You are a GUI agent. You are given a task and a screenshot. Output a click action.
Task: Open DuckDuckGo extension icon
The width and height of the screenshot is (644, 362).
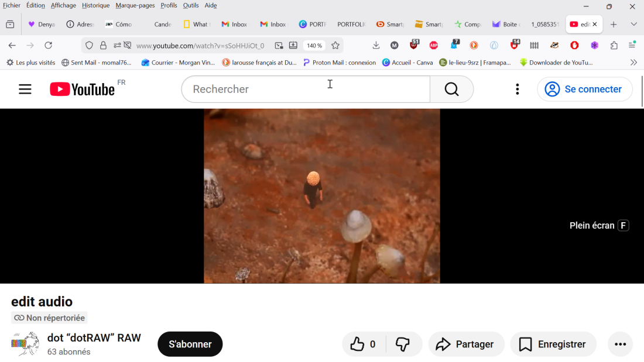pyautogui.click(x=474, y=46)
